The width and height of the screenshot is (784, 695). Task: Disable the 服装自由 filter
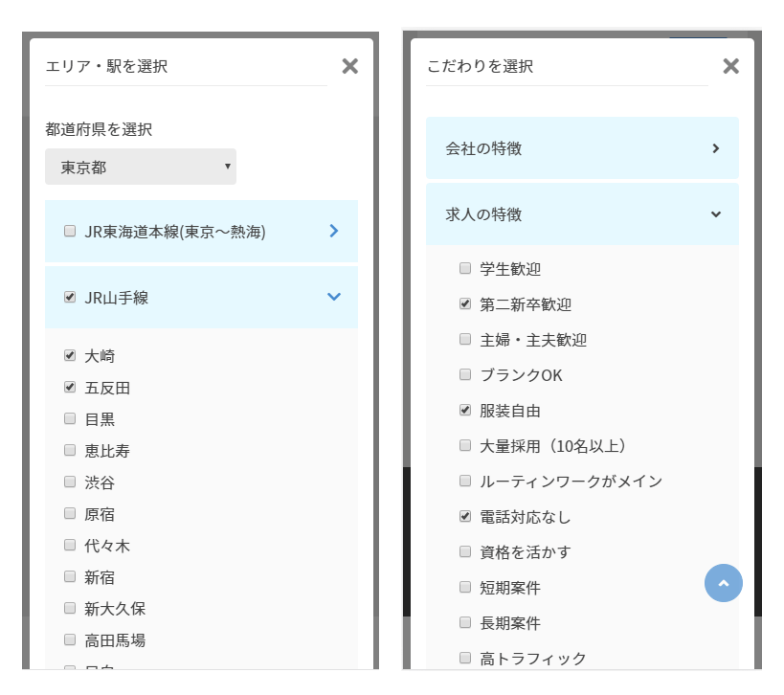point(464,411)
